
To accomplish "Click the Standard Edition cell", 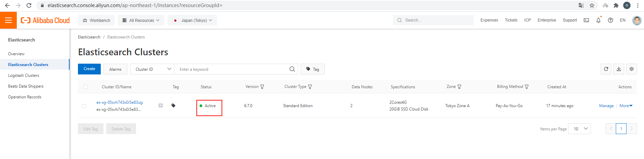I will 298,106.
